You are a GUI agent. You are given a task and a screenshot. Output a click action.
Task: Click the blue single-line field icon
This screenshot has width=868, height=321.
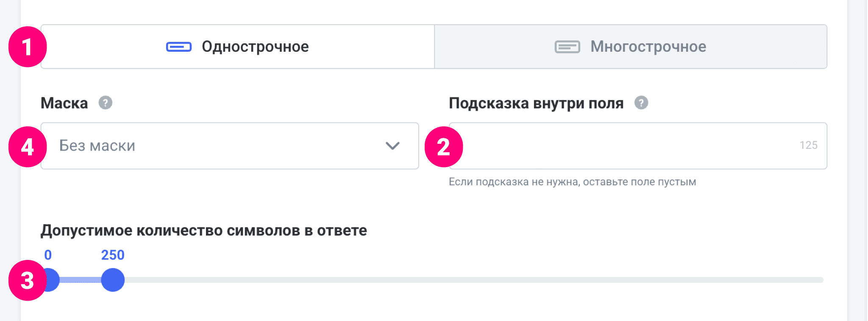(x=178, y=47)
